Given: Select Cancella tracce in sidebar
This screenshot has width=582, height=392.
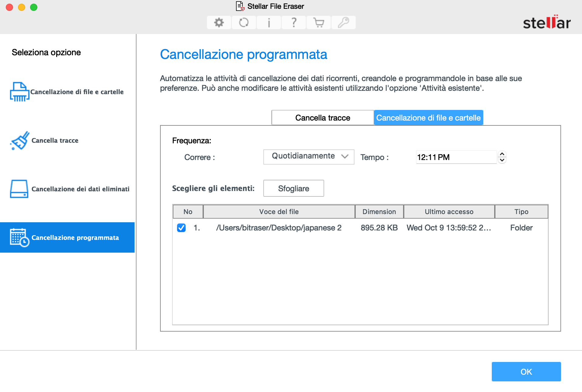Looking at the screenshot, I should (67, 140).
